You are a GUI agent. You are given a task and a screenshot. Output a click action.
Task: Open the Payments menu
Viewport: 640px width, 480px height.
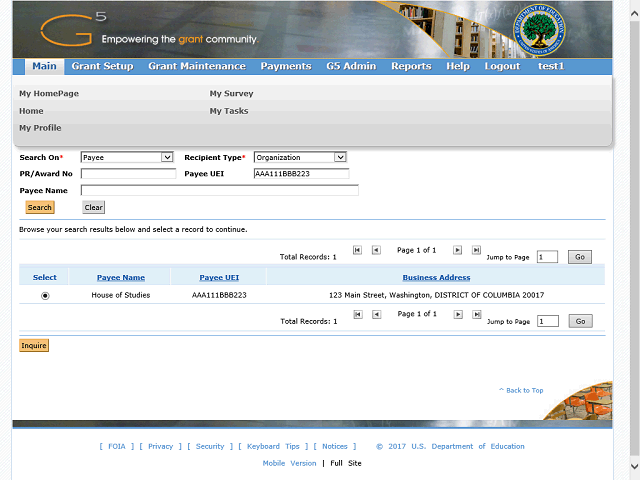click(x=285, y=66)
